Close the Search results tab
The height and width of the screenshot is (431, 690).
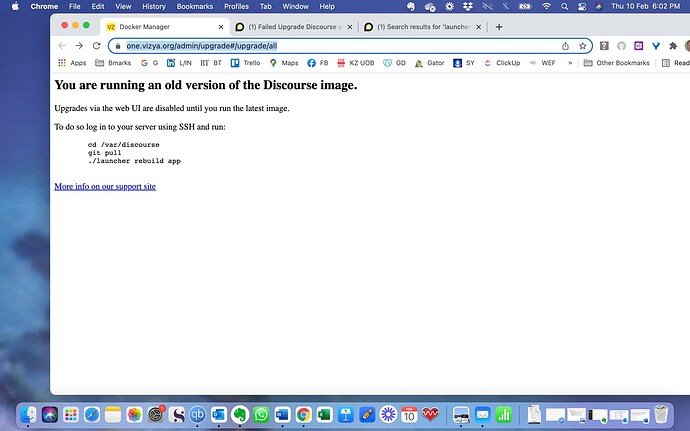(x=479, y=27)
